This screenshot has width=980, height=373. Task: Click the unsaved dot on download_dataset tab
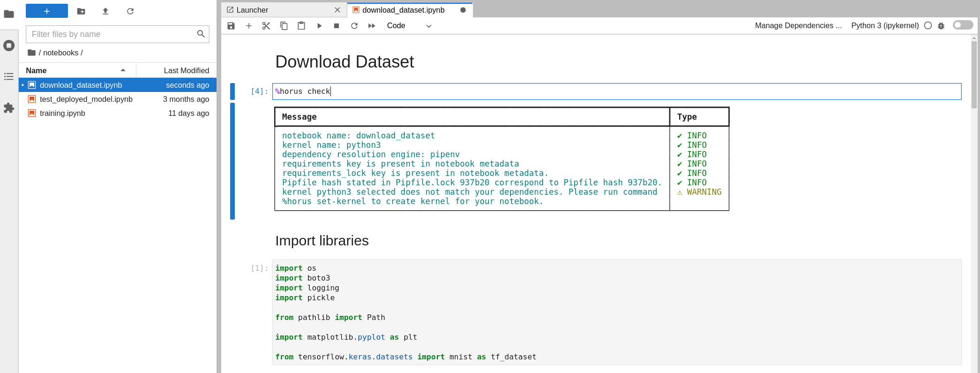463,10
